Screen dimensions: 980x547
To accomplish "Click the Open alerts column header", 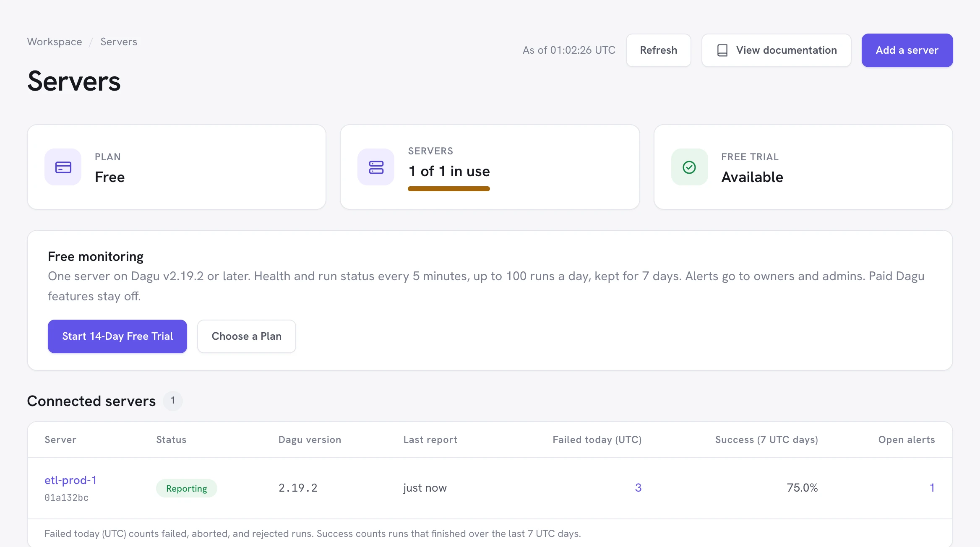I will 907,440.
